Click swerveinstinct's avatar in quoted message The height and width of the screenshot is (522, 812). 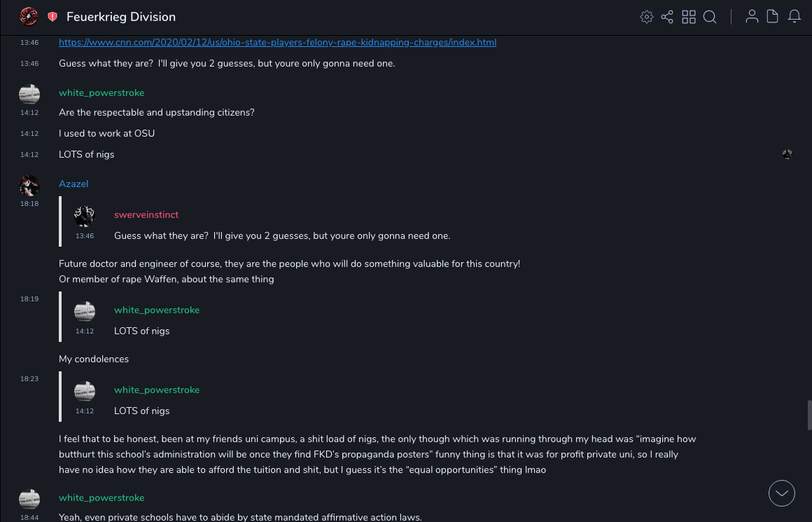point(85,216)
